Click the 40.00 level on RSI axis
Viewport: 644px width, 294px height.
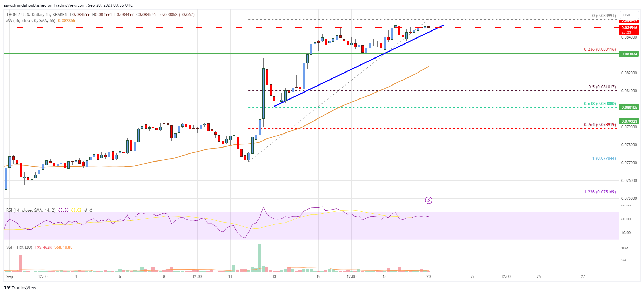coord(626,233)
